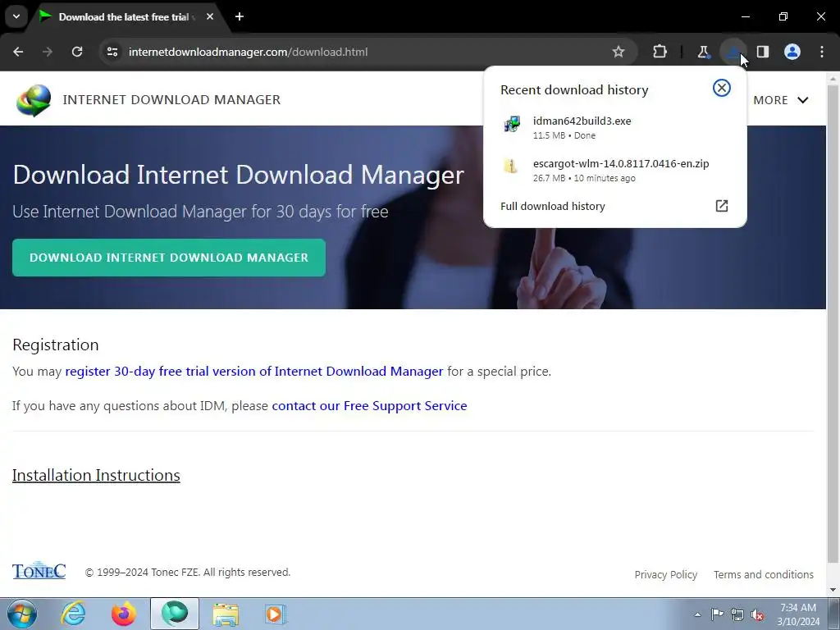Image resolution: width=840 pixels, height=630 pixels.
Task: Open the Full download history external-link icon
Action: (x=722, y=206)
